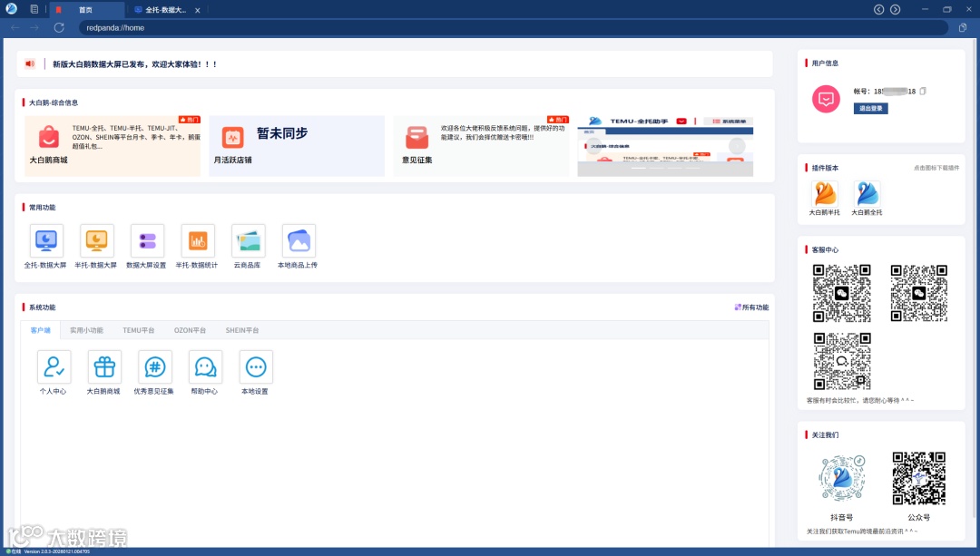Viewport: 980px width, 556px height.
Task: Click the address bar redpanda://home
Action: pyautogui.click(x=513, y=27)
